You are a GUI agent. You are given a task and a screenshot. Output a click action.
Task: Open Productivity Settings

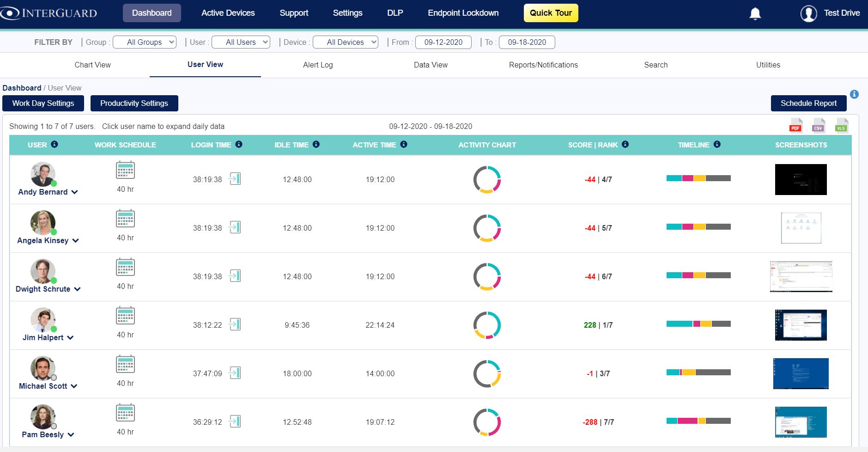(134, 103)
